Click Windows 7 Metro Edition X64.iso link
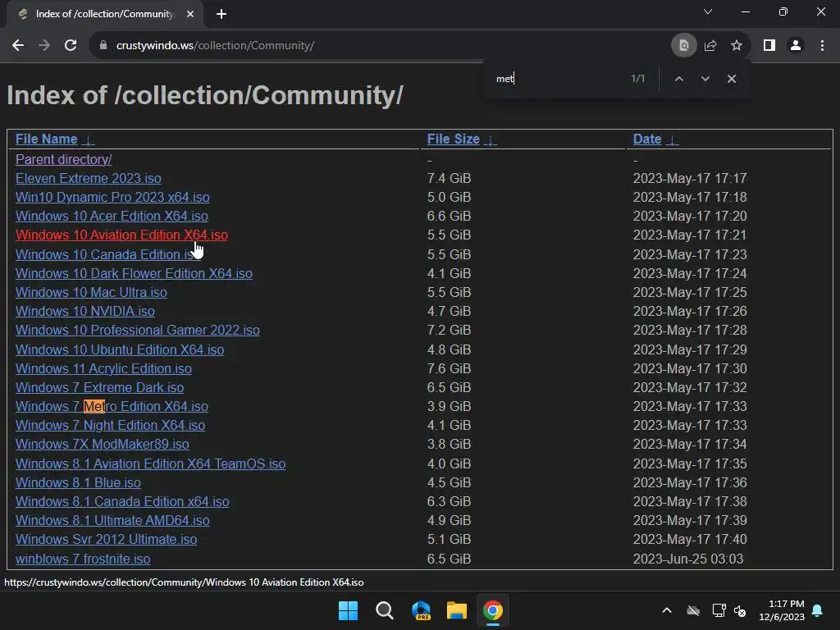 pyautogui.click(x=112, y=407)
